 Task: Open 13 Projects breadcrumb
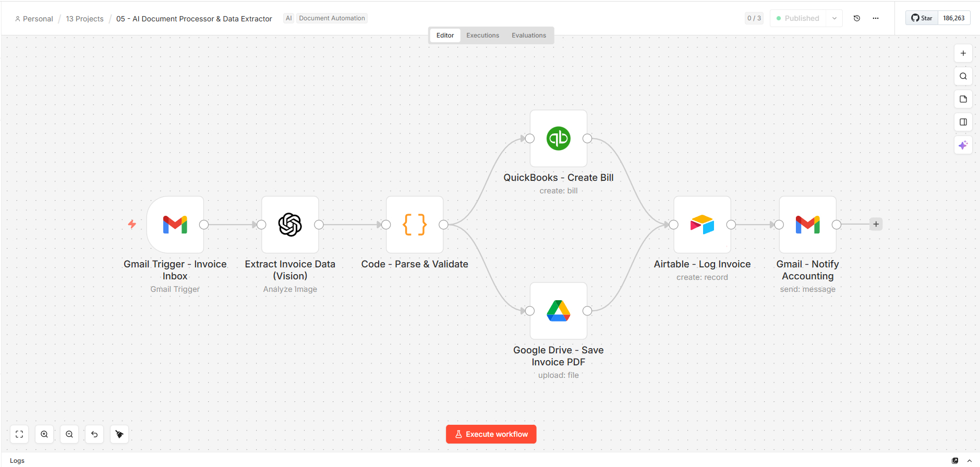(84, 19)
